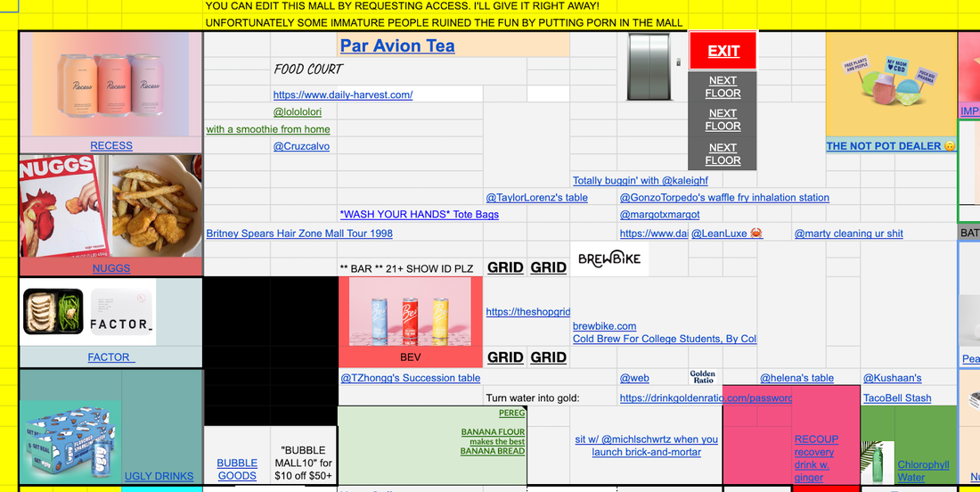980x492 pixels.
Task: Open 'Totally buggin' with @kaleighf' link
Action: [x=641, y=181]
